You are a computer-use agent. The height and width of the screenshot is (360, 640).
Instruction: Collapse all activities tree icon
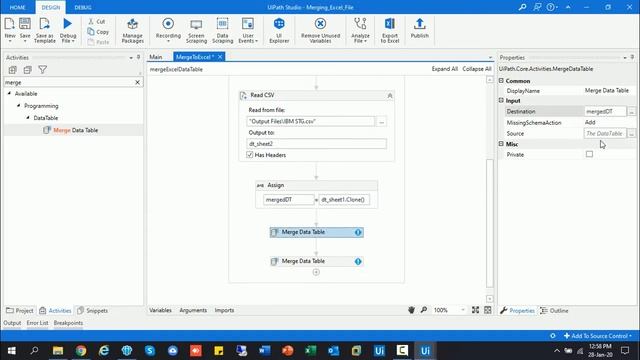[x=27, y=70]
